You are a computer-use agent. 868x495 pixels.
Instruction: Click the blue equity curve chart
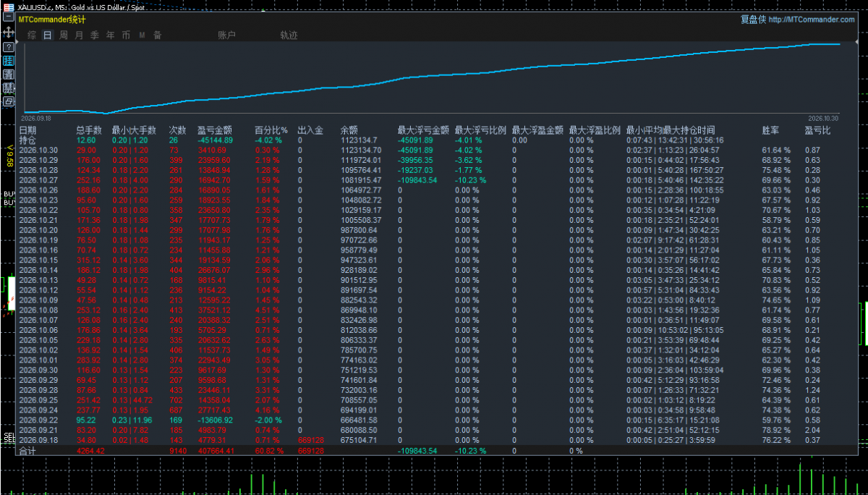431,78
